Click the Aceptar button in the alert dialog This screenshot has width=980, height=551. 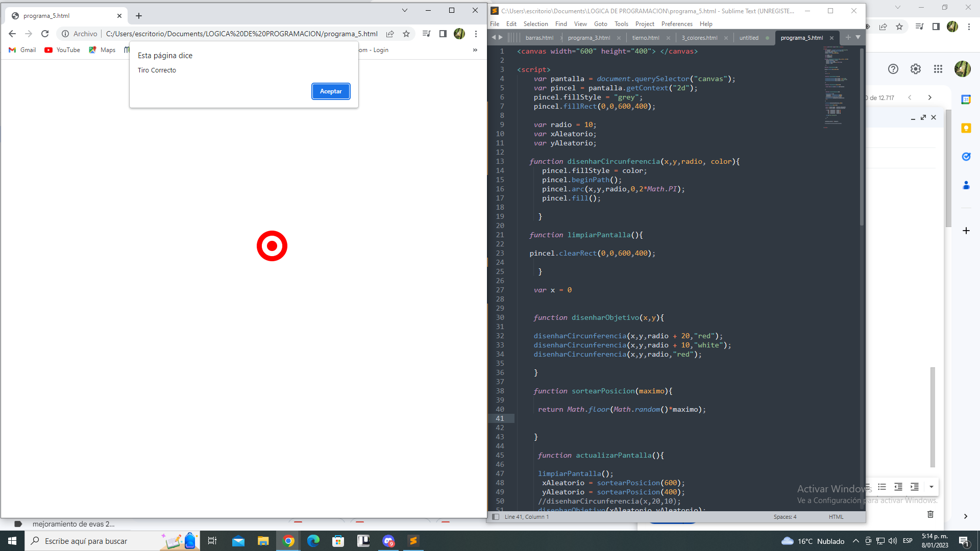[331, 91]
